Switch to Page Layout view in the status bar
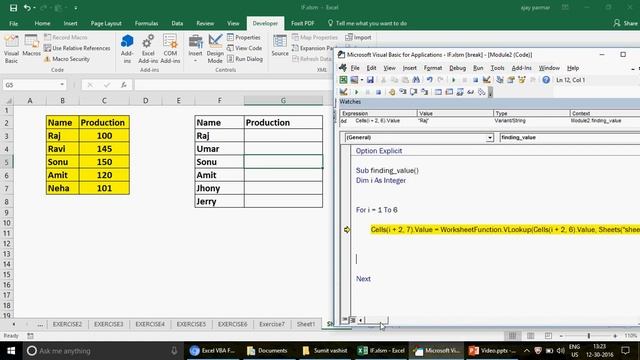640x360 pixels. [531, 336]
